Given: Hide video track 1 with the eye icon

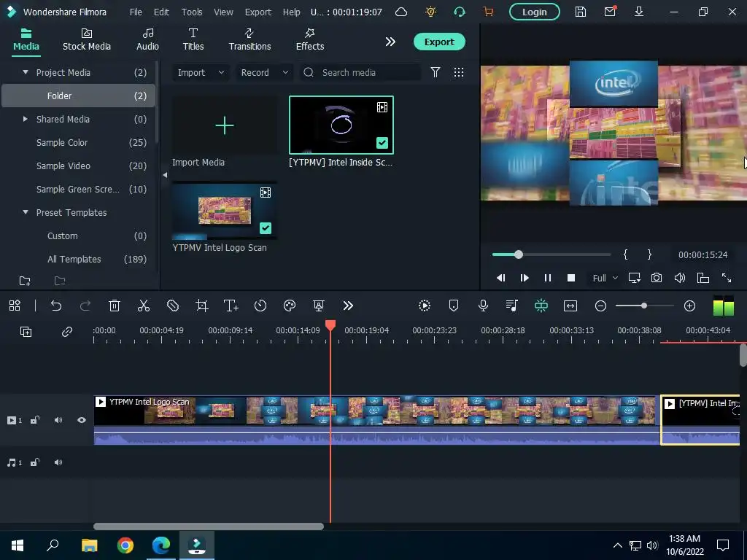Looking at the screenshot, I should click(x=82, y=420).
